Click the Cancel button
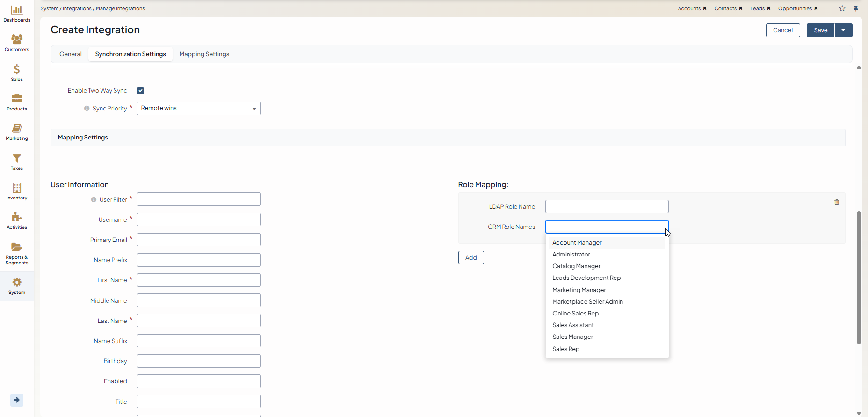 point(782,30)
